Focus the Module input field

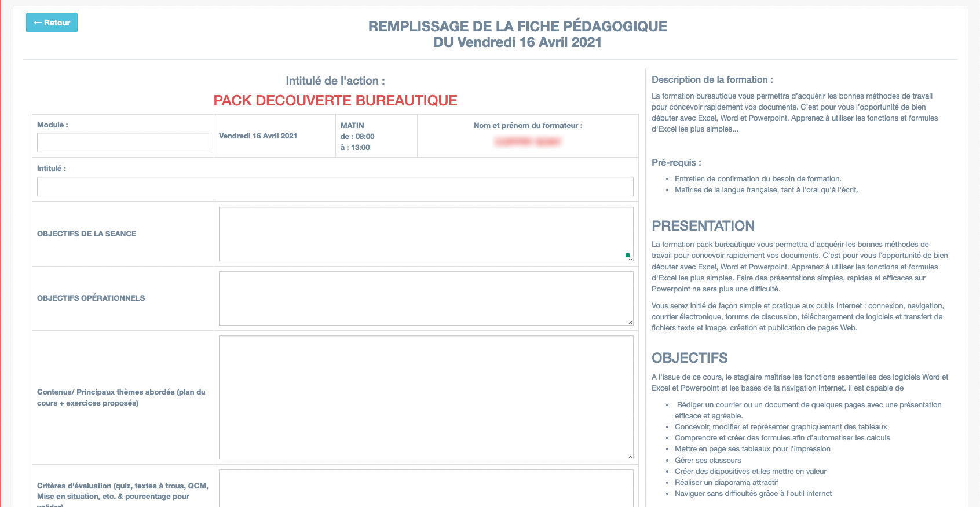pos(123,143)
